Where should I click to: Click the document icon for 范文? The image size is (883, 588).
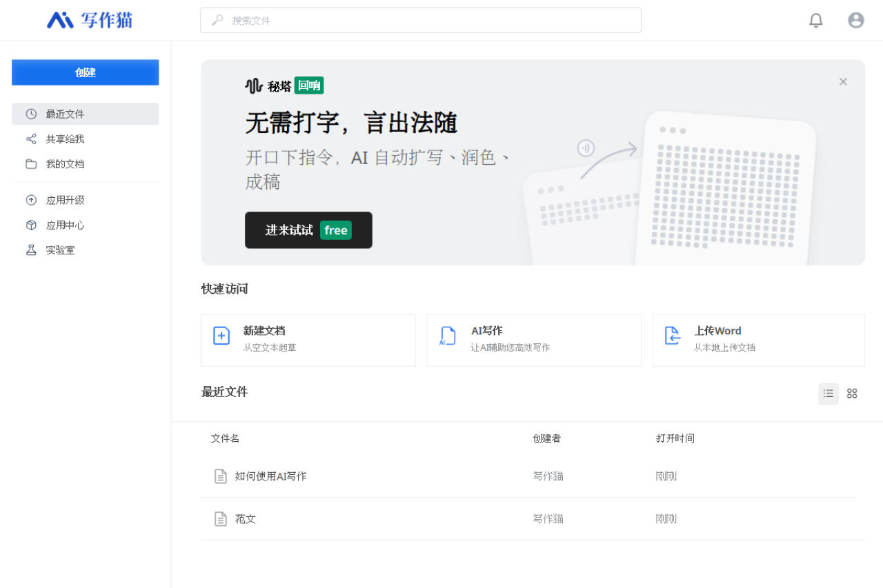point(221,519)
